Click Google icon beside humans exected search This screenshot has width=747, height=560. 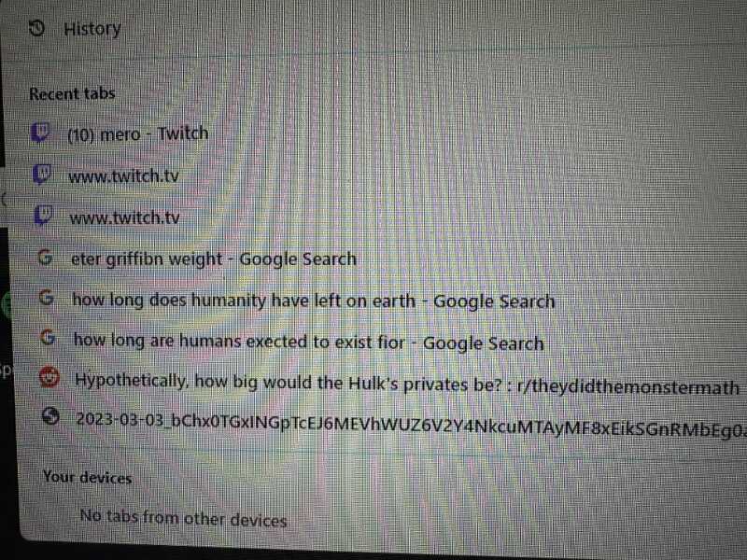(x=48, y=338)
